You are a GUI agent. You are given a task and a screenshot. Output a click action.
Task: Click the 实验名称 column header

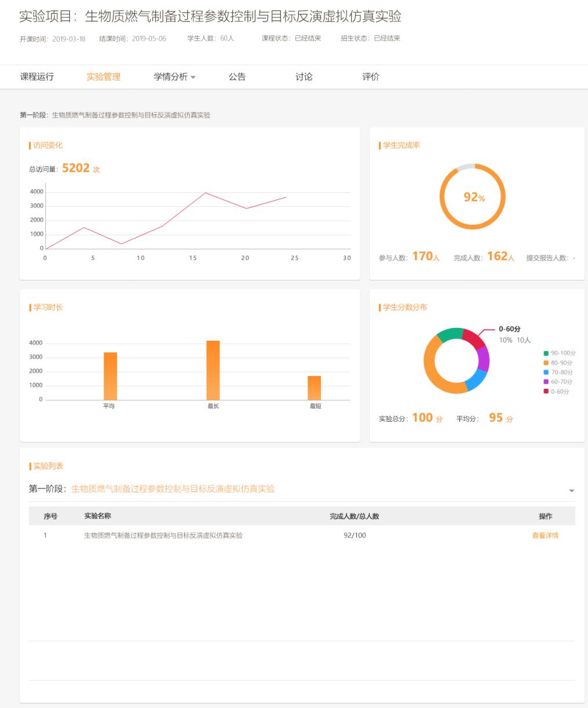[97, 516]
